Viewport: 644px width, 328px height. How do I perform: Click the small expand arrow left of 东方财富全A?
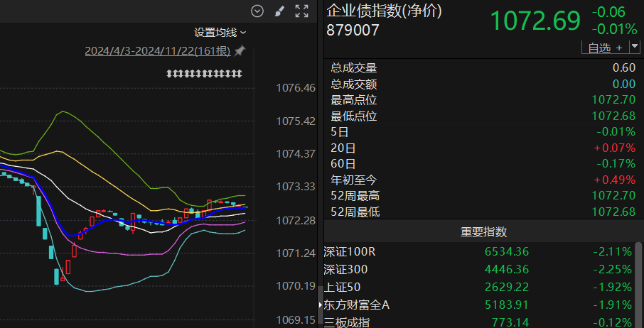pos(321,305)
